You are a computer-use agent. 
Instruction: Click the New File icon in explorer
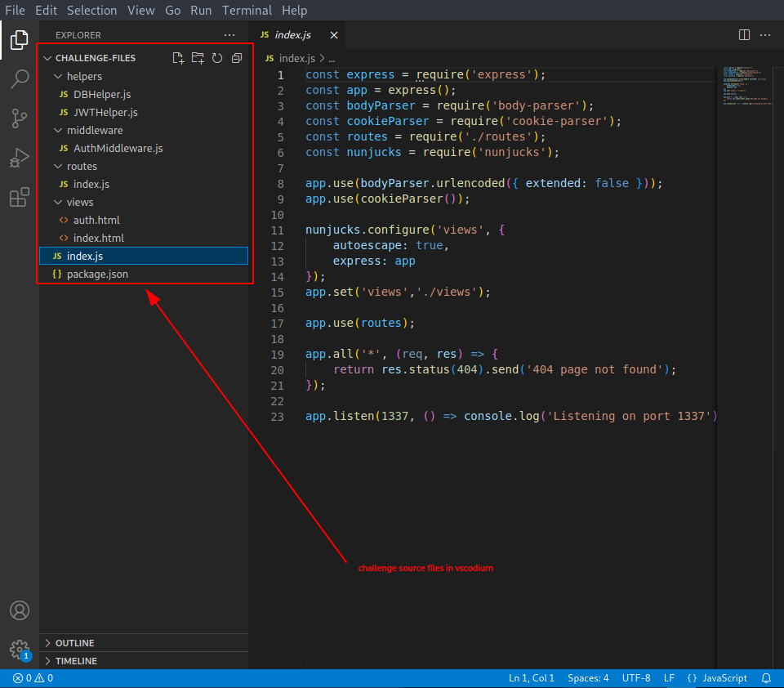click(179, 58)
